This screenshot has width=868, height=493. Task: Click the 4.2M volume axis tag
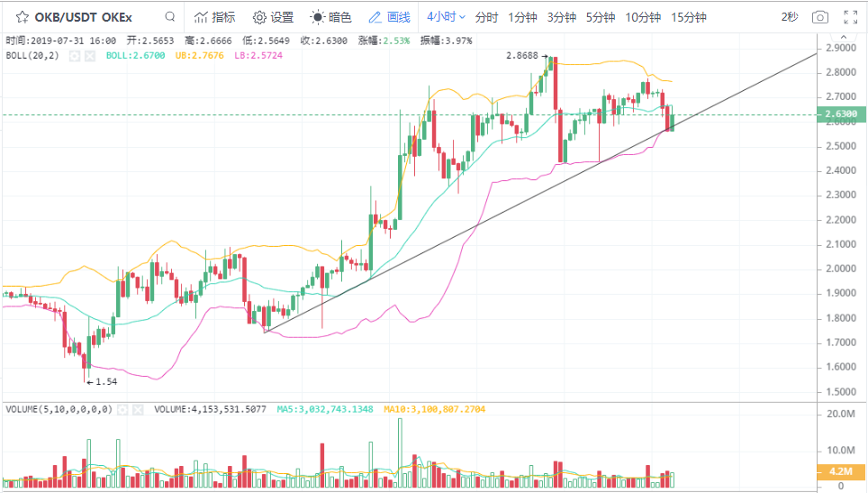tap(841, 471)
